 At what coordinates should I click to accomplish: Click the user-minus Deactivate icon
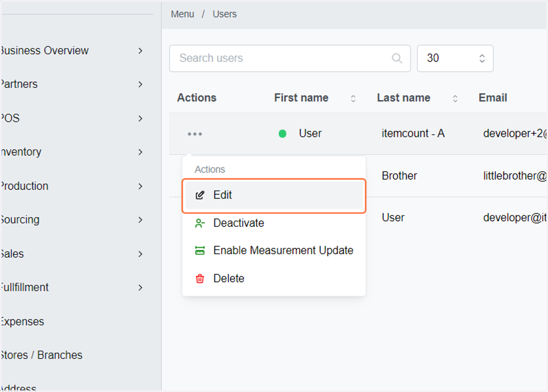[200, 223]
